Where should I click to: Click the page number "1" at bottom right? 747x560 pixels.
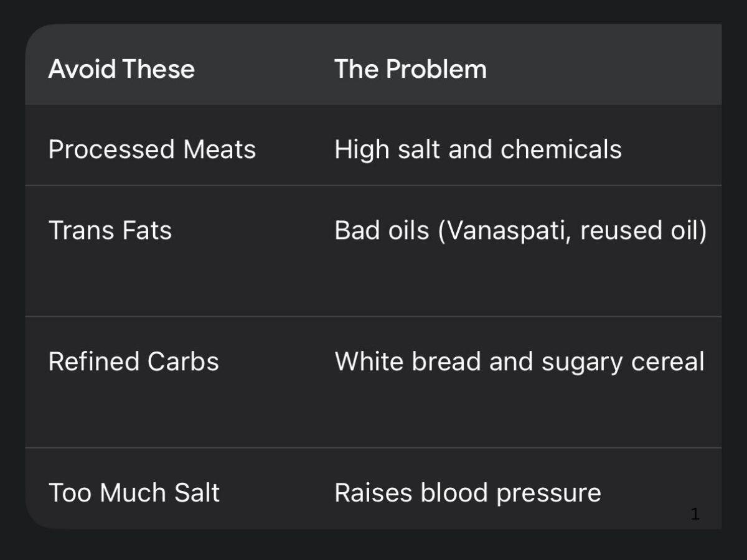pyautogui.click(x=695, y=515)
